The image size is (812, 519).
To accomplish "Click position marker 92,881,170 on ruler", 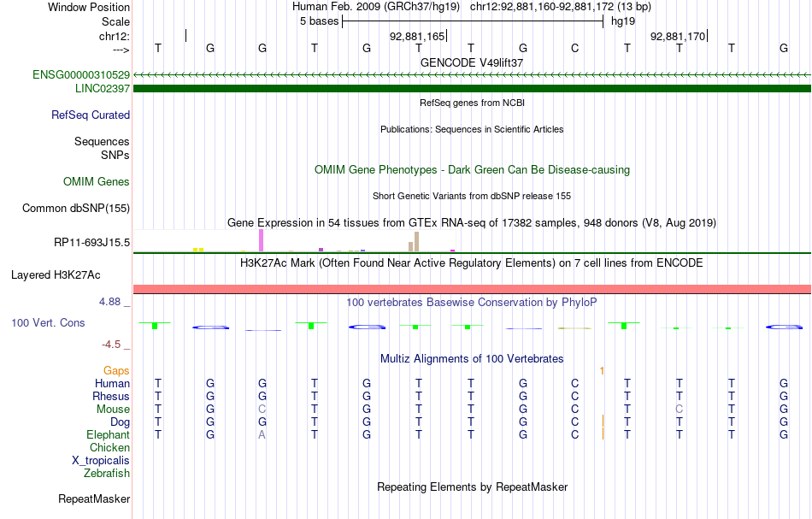I will pos(678,36).
